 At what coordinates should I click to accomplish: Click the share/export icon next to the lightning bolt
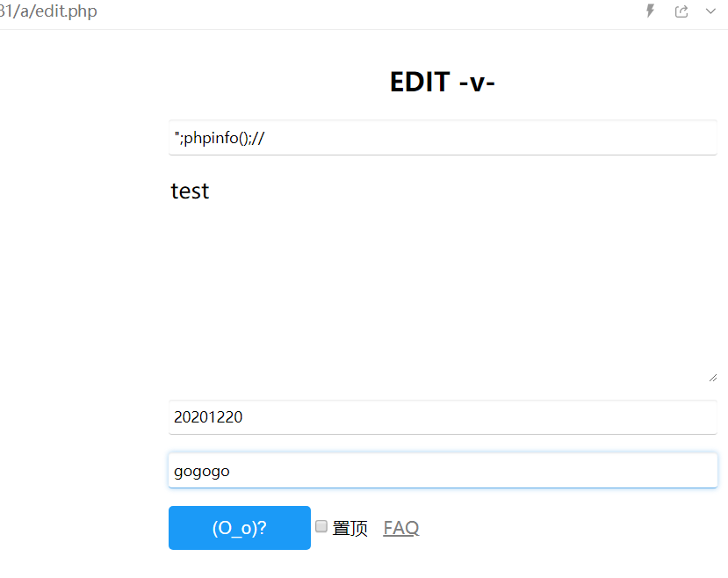point(681,11)
